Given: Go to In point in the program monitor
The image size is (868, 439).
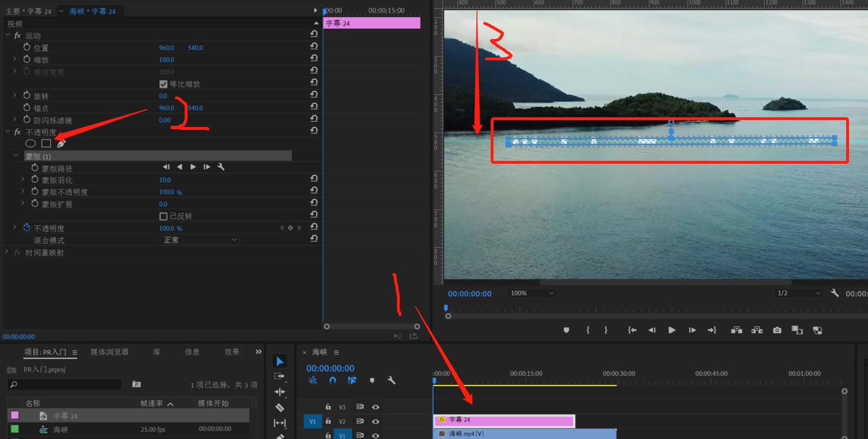Looking at the screenshot, I should coord(632,330).
